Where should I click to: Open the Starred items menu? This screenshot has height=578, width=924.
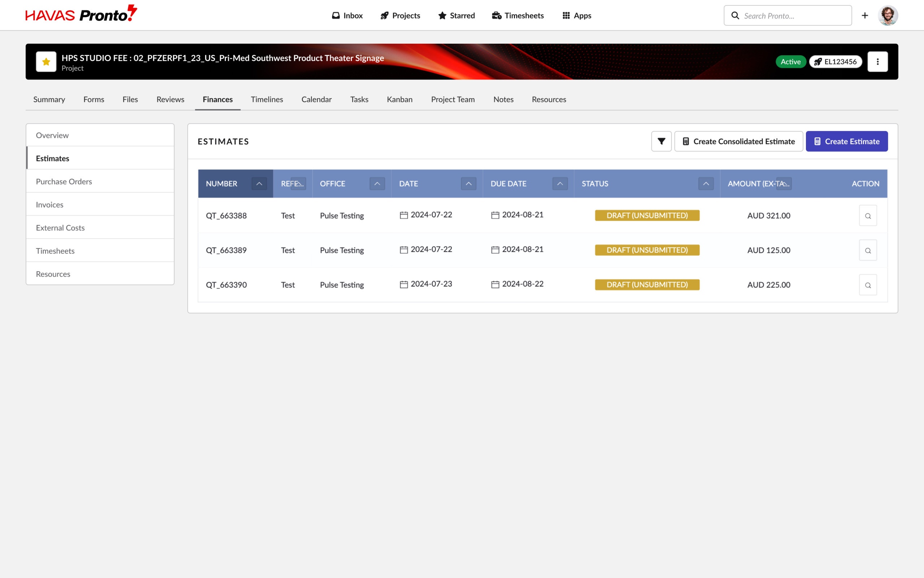[x=456, y=16]
